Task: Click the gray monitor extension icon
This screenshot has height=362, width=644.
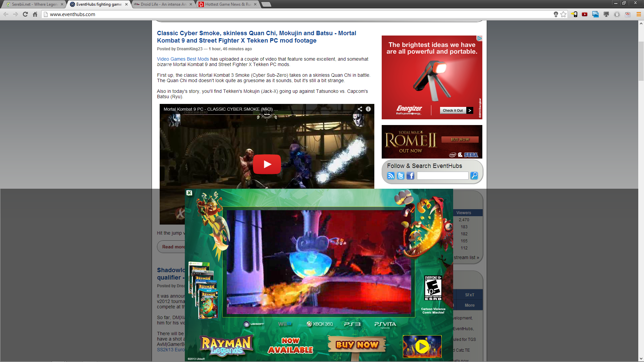Action: tap(606, 14)
